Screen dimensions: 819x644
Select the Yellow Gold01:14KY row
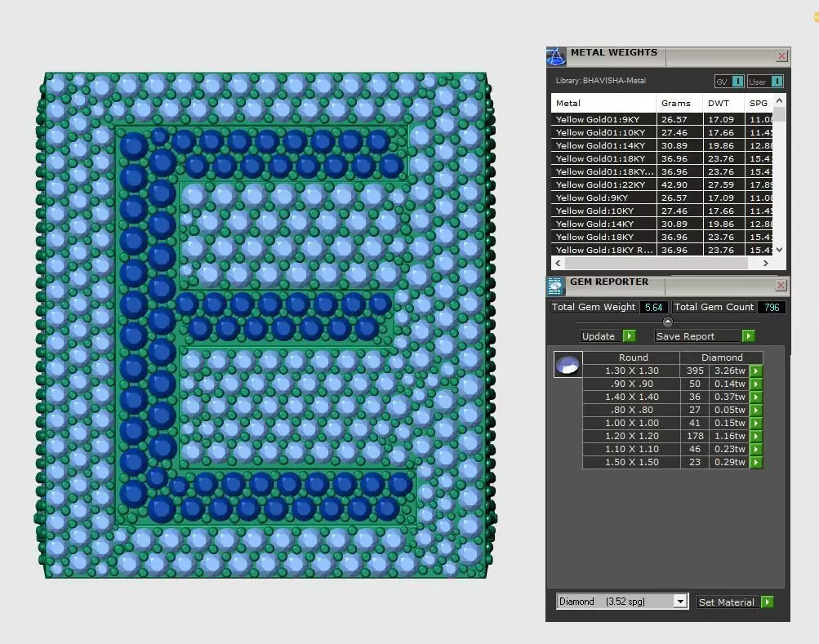(x=661, y=146)
